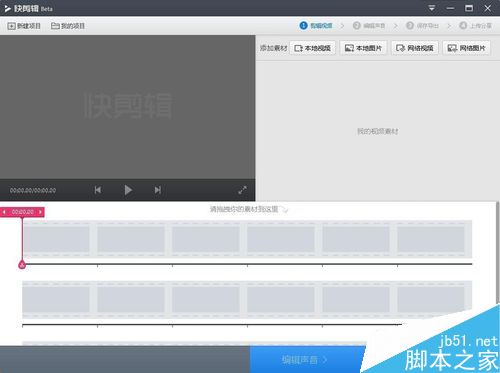The image size is (500, 373).
Task: Jump to next frame in player
Action: pyautogui.click(x=158, y=190)
